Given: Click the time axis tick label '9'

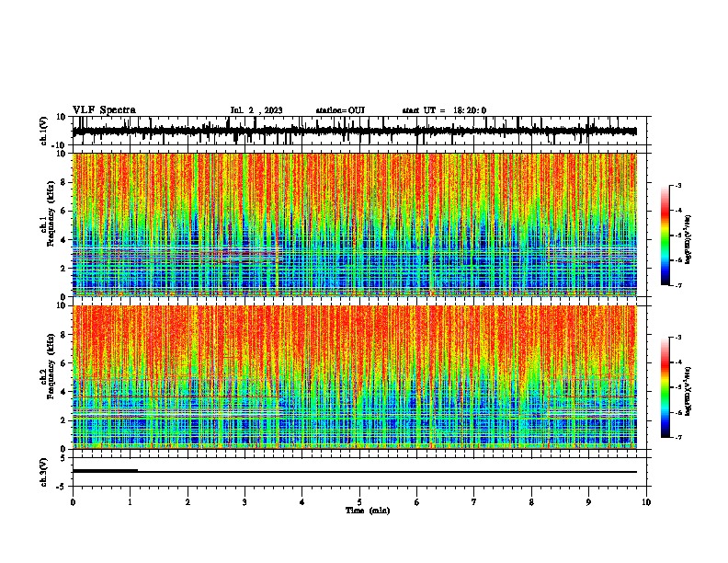Looking at the screenshot, I should pos(588,502).
